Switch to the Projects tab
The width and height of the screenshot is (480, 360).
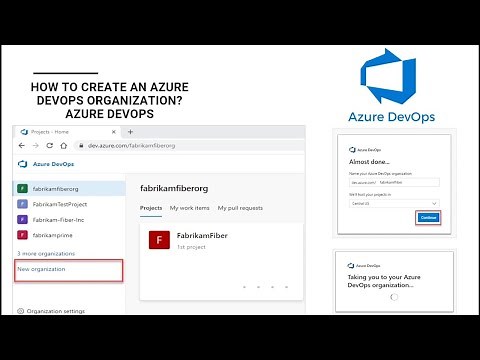(151, 208)
